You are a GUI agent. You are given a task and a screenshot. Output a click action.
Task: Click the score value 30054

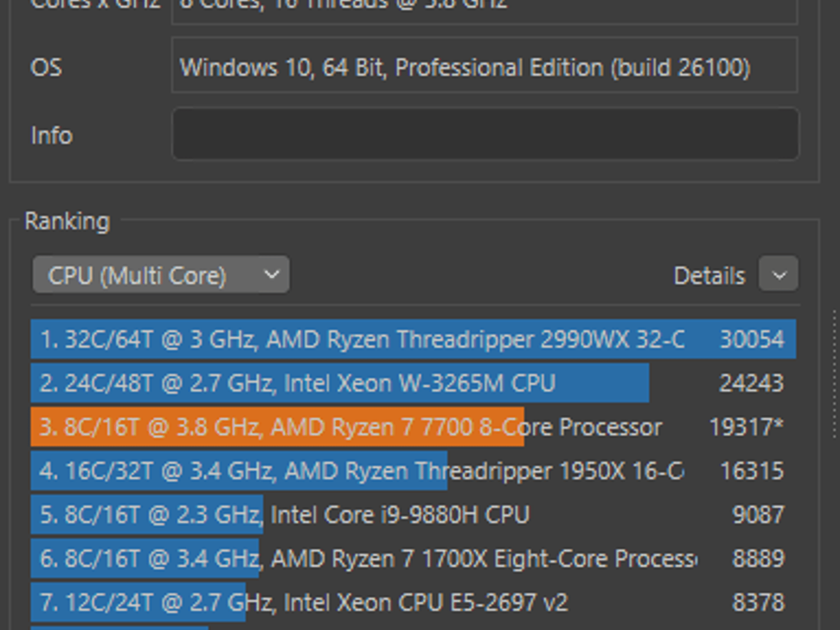[x=752, y=340]
